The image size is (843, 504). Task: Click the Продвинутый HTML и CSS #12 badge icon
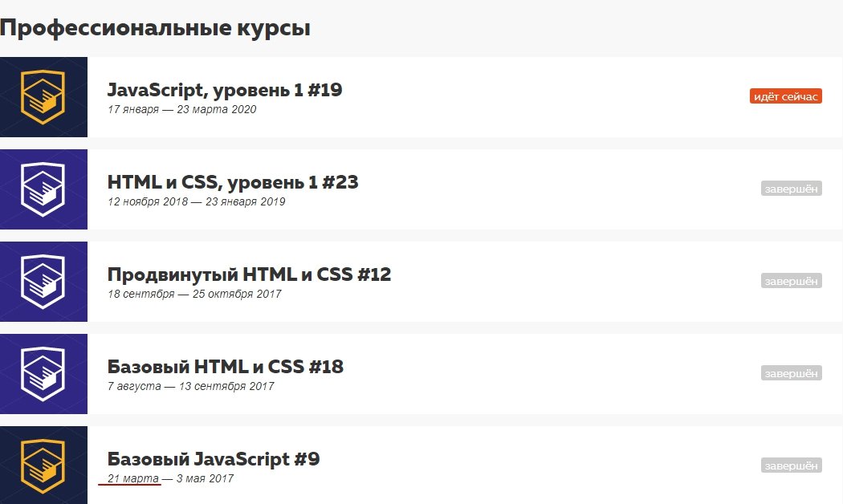(43, 282)
